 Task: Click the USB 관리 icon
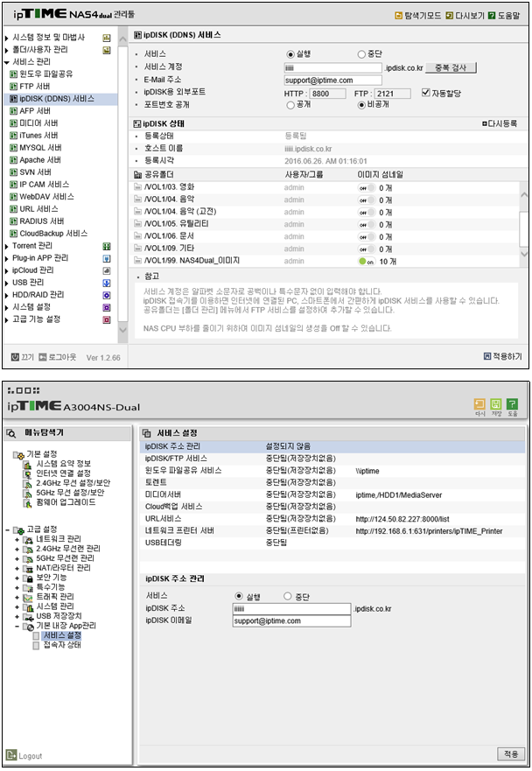(106, 284)
